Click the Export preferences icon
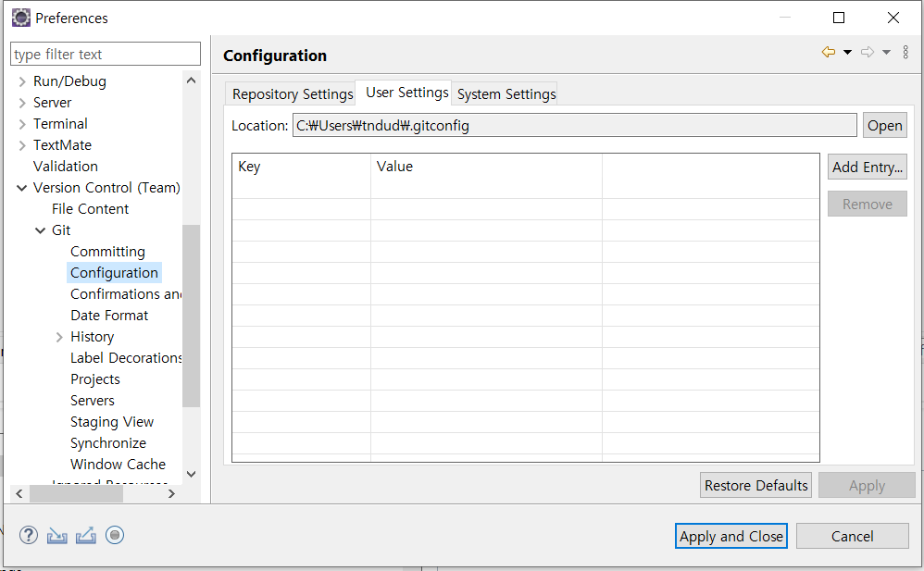Screen dimensions: 924x571 [86, 535]
